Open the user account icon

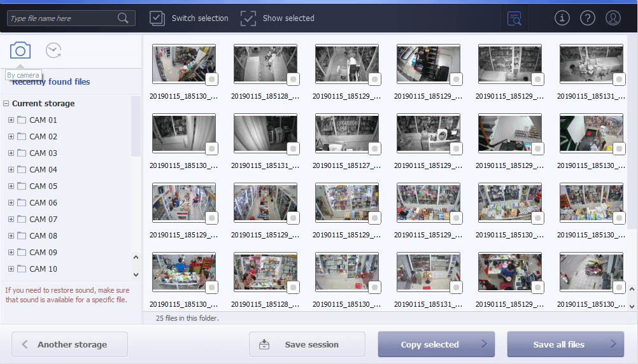coord(613,18)
